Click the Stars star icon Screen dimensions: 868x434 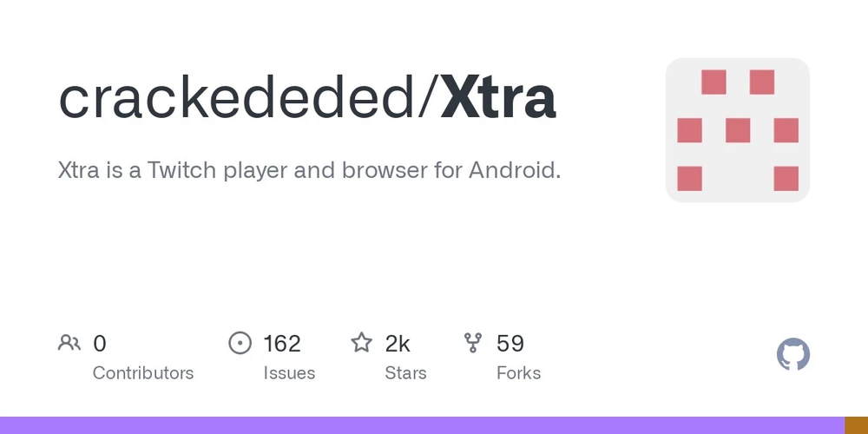coord(361,343)
